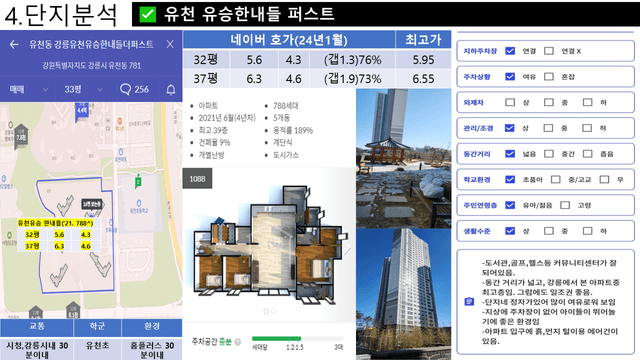Click the 2021년 6월(4년차) detail text

point(227,118)
